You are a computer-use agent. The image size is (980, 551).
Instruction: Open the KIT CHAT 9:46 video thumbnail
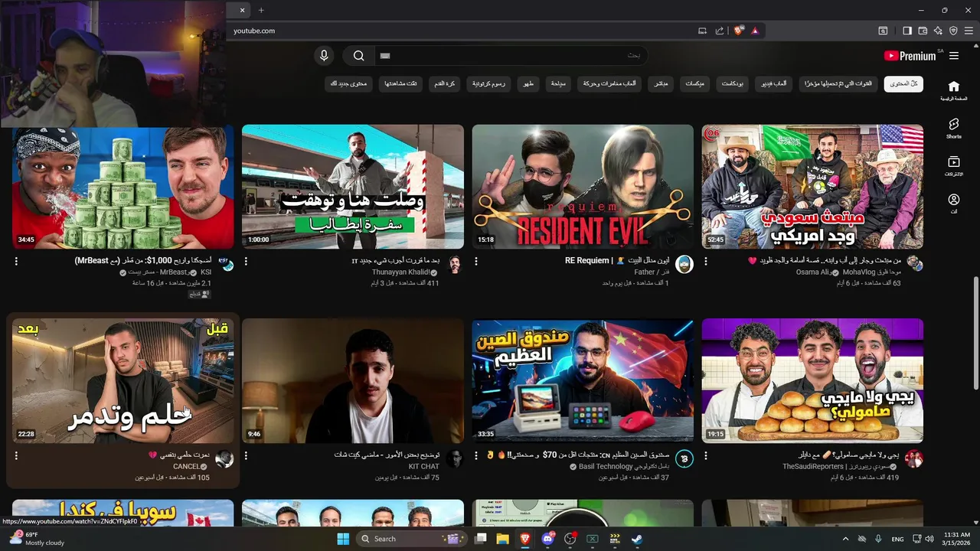pos(353,381)
